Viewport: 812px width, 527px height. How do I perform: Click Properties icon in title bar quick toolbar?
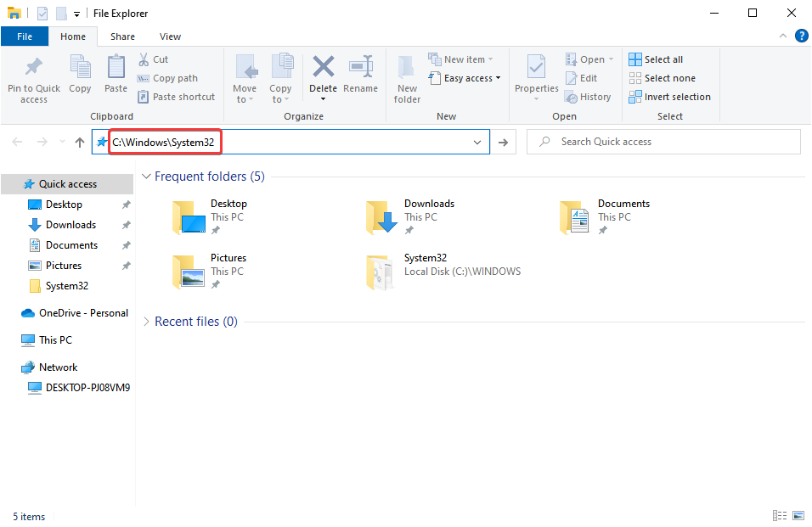pyautogui.click(x=42, y=14)
